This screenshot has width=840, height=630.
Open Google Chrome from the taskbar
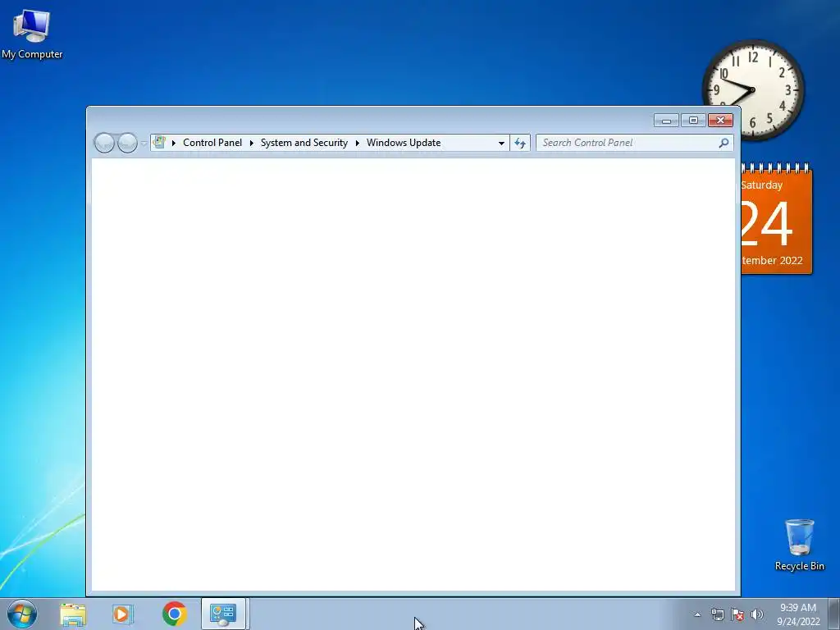click(x=174, y=614)
